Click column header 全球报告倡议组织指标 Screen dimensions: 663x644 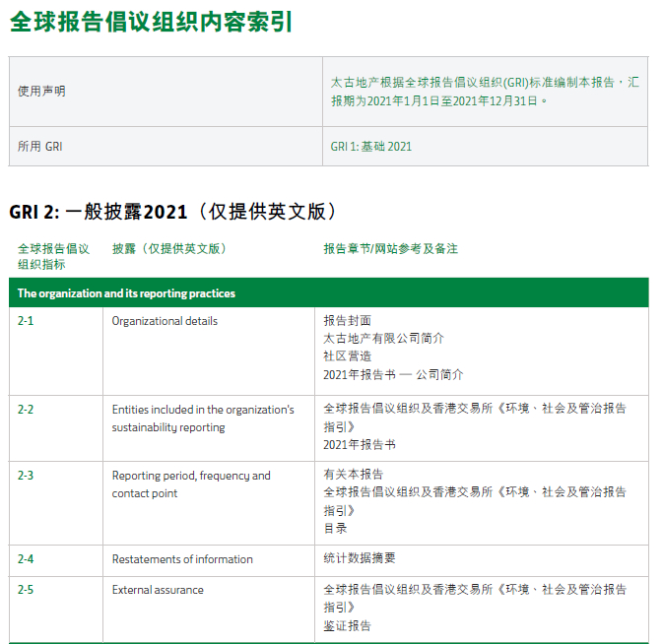[53, 256]
